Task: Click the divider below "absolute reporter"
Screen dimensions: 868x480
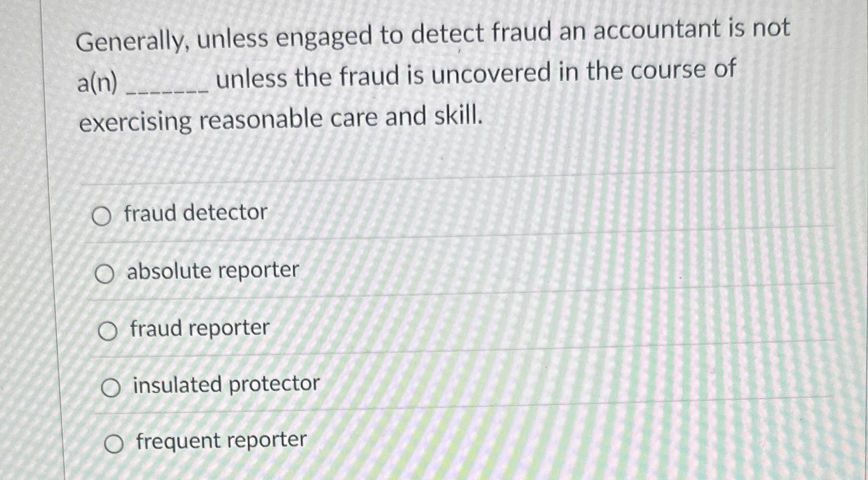Action: pyautogui.click(x=401, y=298)
